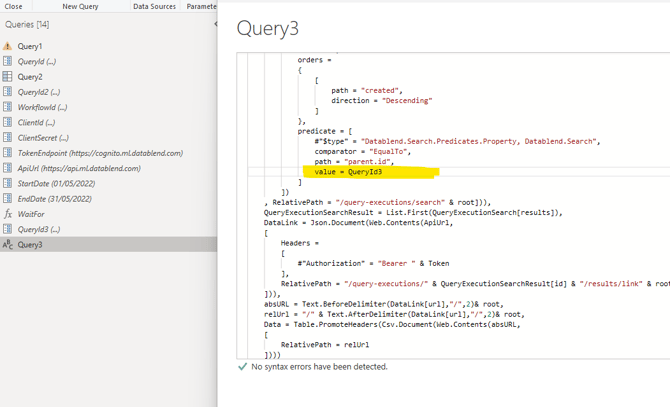Screen dimensions: 670x407
Task: Collapse the Queries pane with the arrow
Action: pos(215,24)
